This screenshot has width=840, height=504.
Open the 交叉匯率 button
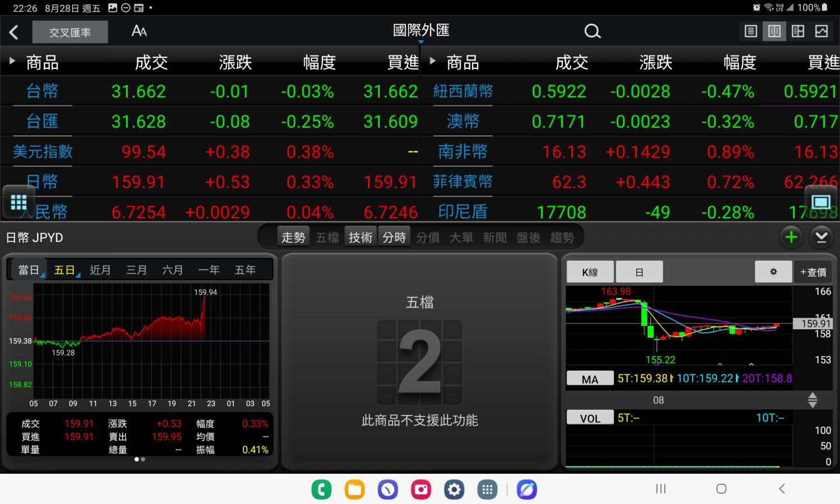[x=70, y=32]
